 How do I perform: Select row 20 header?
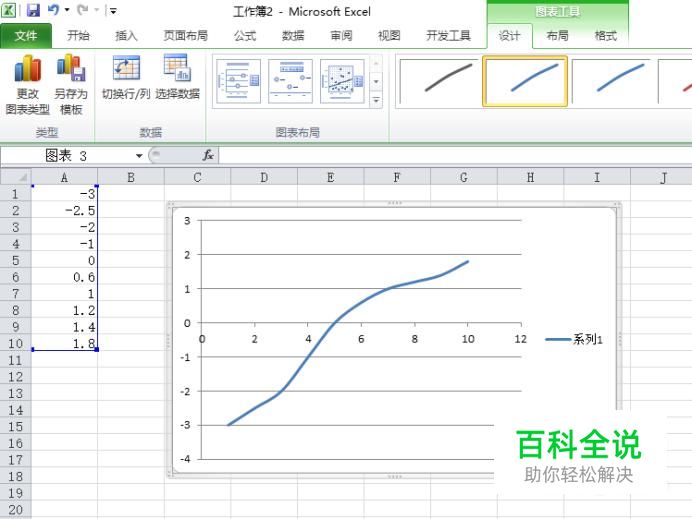15,510
